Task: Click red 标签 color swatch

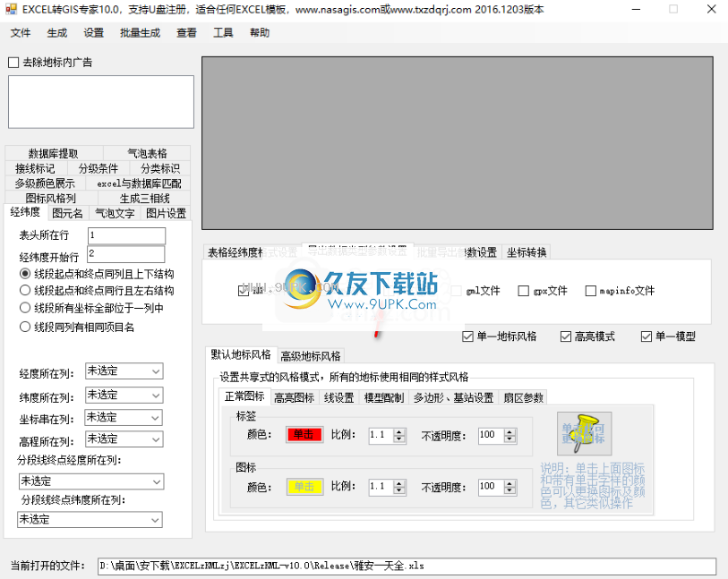Action: (304, 435)
